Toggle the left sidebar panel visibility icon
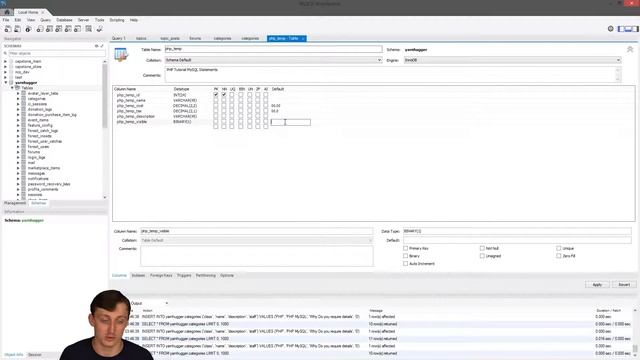Viewport: 640px width, 360px height. (x=621, y=29)
